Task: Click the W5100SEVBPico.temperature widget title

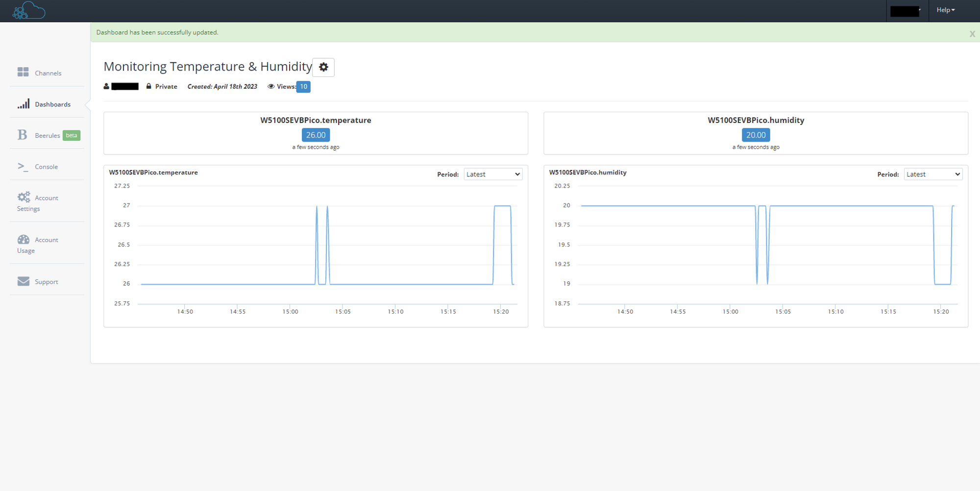Action: coord(316,120)
